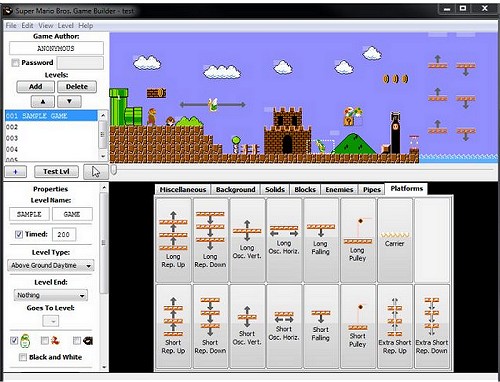Viewport: 500px width, 382px height.
Task: Click the pointer cursor tool button
Action: coord(96,172)
